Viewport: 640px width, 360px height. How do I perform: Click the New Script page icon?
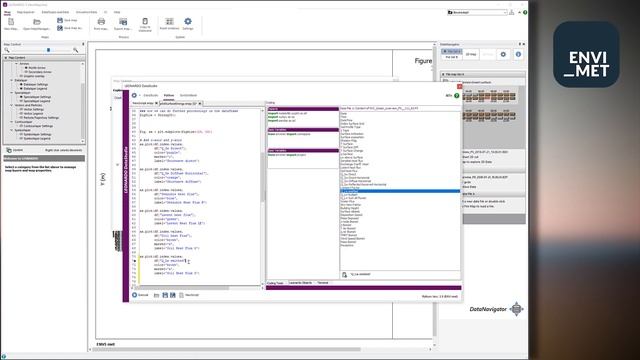click(x=181, y=295)
